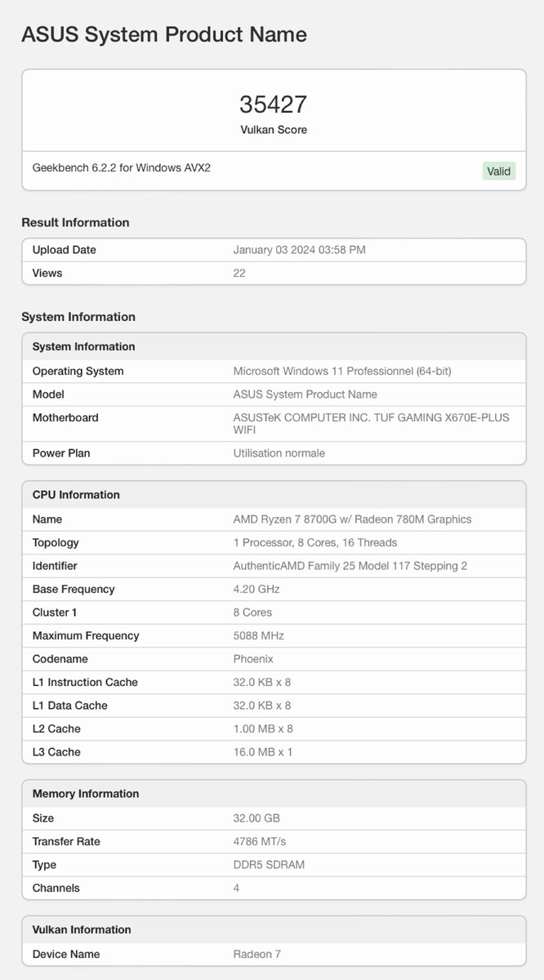Click the Vulkan Device Name Radeon value
The image size is (544, 980).
click(x=257, y=954)
